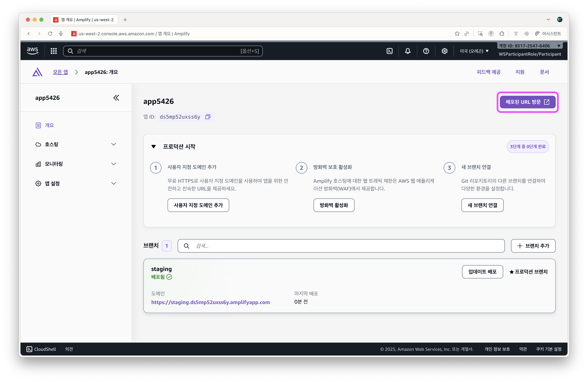This screenshot has height=382, width=588.
Task: Click the 배포된 URL 방문 button
Action: coord(527,102)
